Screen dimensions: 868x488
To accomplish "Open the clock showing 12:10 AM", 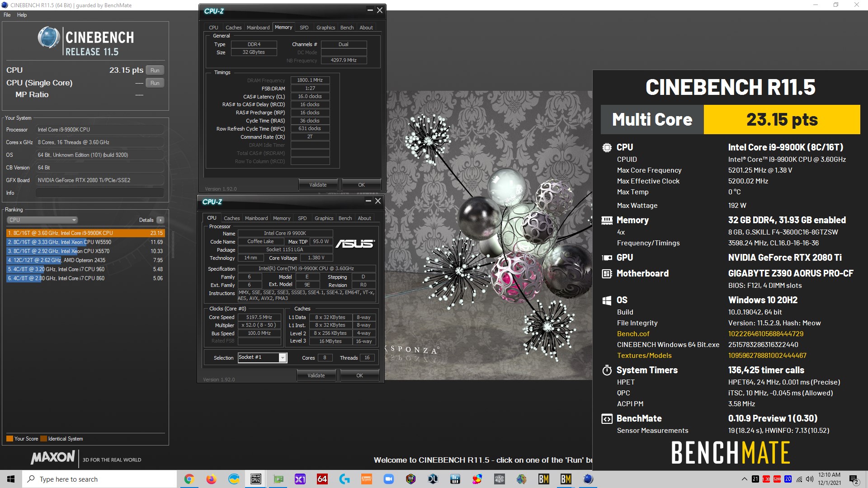I will click(x=830, y=479).
